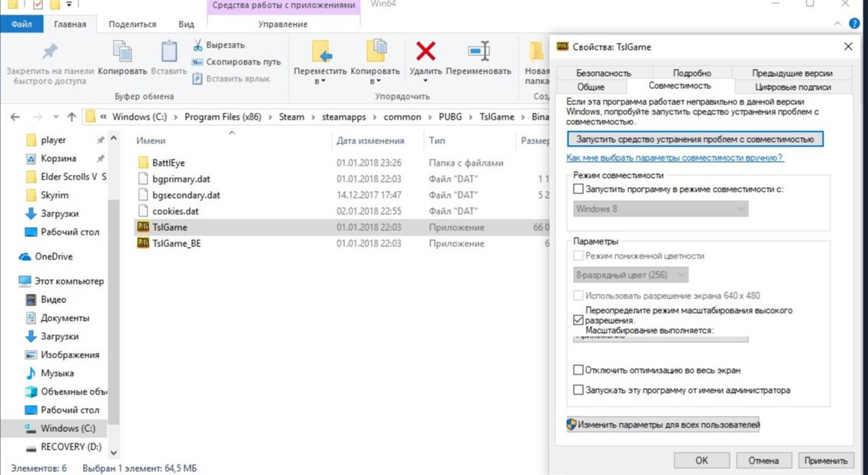Click OK in properties dialog
This screenshot has height=475, width=868.
(x=701, y=460)
